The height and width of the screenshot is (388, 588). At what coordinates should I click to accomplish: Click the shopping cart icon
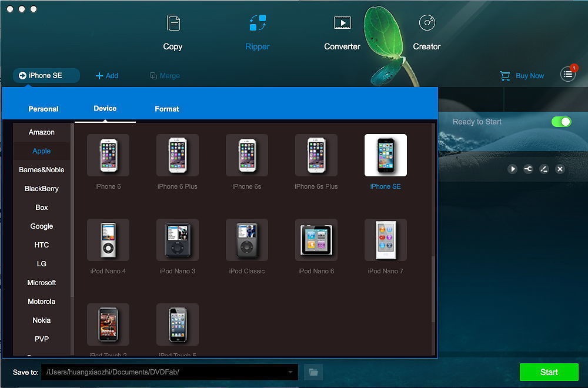(505, 76)
